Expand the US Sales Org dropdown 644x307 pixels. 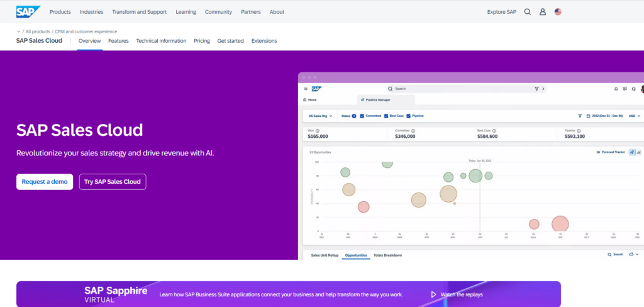pos(320,116)
